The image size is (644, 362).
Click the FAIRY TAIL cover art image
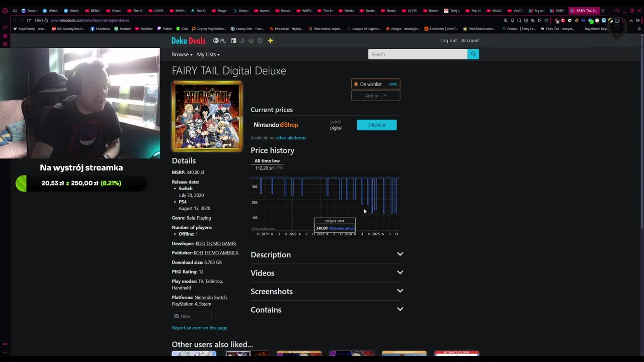tap(207, 116)
